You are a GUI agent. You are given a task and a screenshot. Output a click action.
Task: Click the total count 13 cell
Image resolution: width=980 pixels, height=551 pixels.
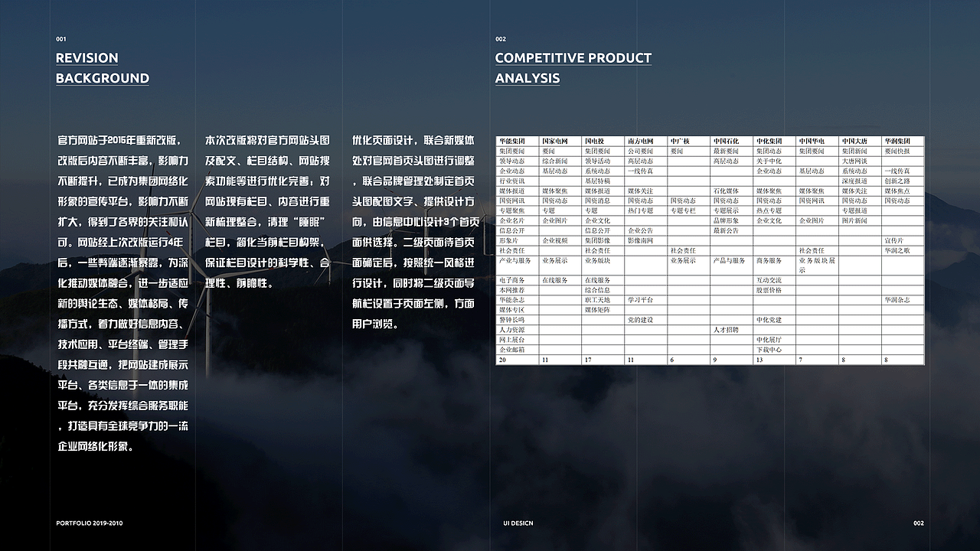[775, 360]
